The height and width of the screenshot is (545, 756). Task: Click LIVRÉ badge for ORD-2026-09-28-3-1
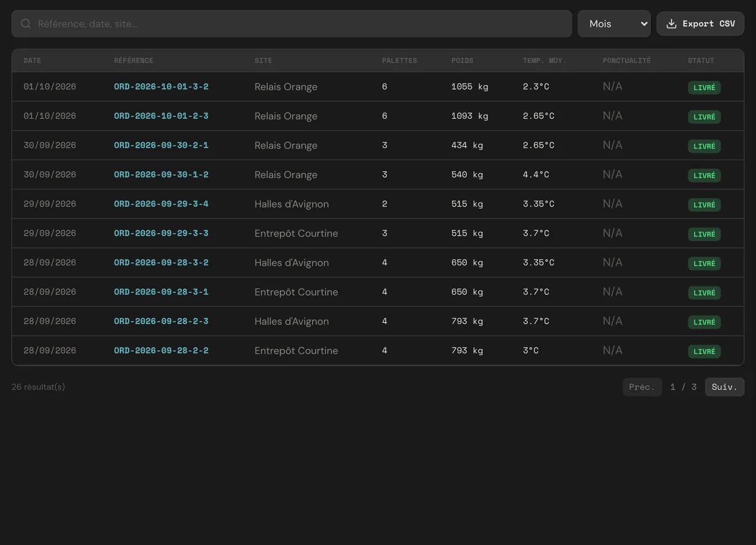click(704, 292)
